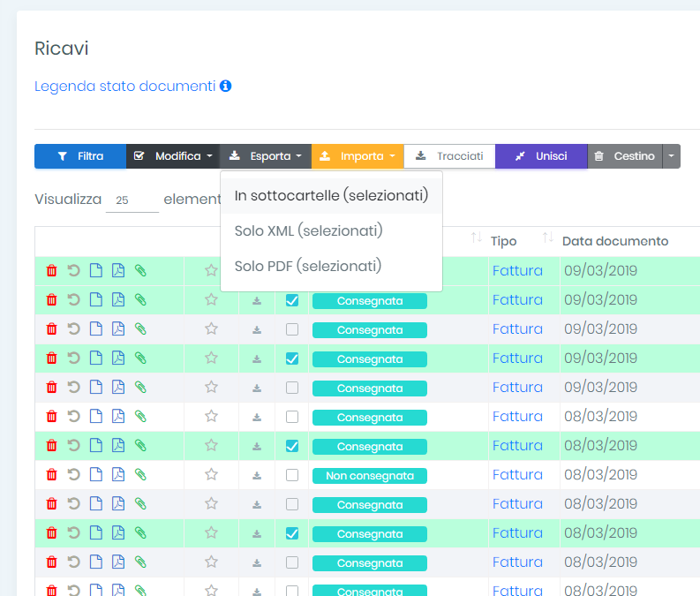Click the trash icon in the row directly below Non consegnata
Image resolution: width=700 pixels, height=596 pixels.
(52, 503)
